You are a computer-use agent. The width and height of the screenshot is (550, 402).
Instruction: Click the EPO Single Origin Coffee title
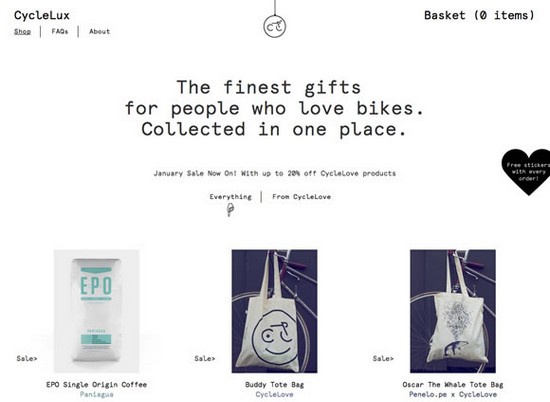pyautogui.click(x=96, y=385)
